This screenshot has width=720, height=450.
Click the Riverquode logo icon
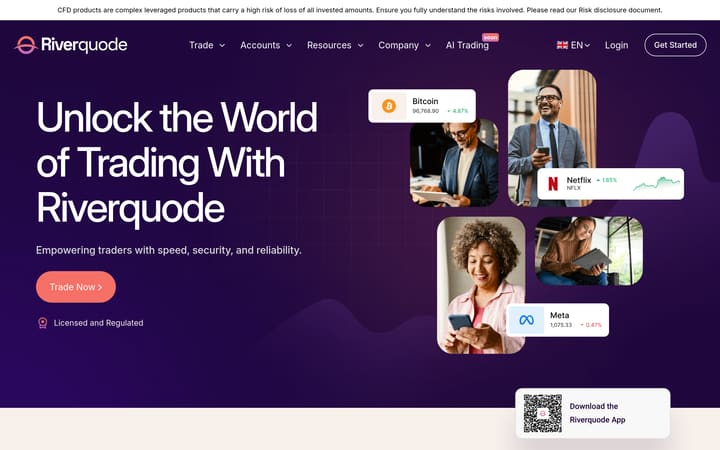click(x=26, y=45)
